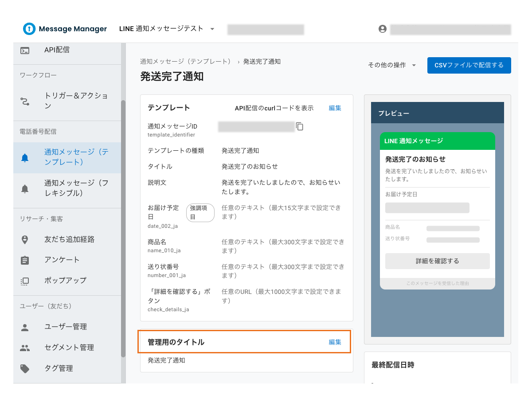Click the CSVファイルで配信する button
The image size is (532, 399).
[469, 65]
